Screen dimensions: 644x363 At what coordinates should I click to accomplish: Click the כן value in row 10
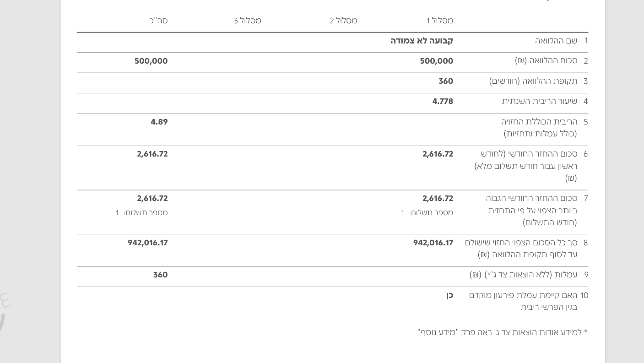[x=449, y=295]
